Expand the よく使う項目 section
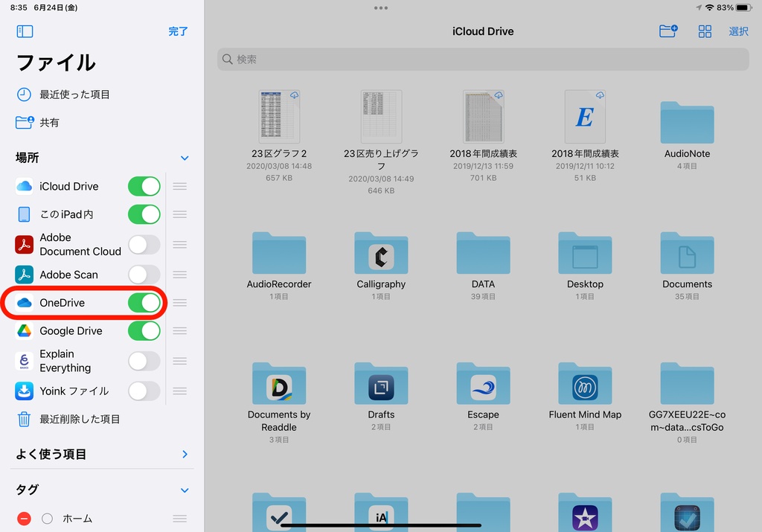This screenshot has width=762, height=532. pyautogui.click(x=185, y=455)
